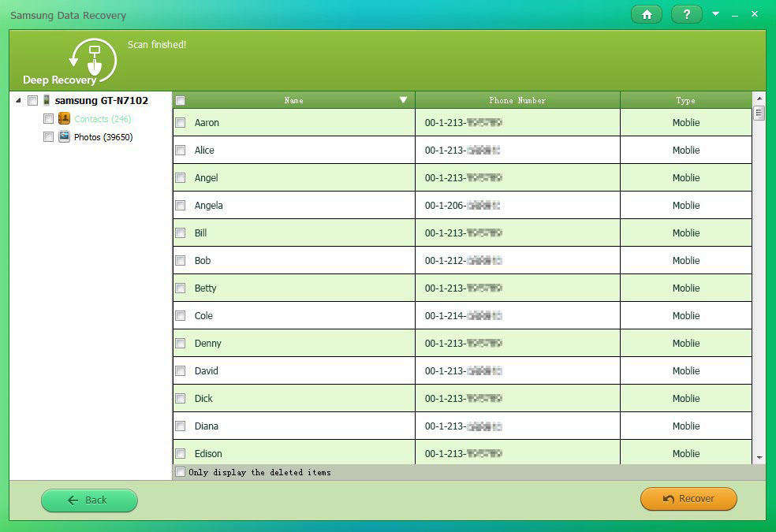Tick the samsung GT-N7102 device checkbox
Screen dimensions: 776x532
click(32, 100)
